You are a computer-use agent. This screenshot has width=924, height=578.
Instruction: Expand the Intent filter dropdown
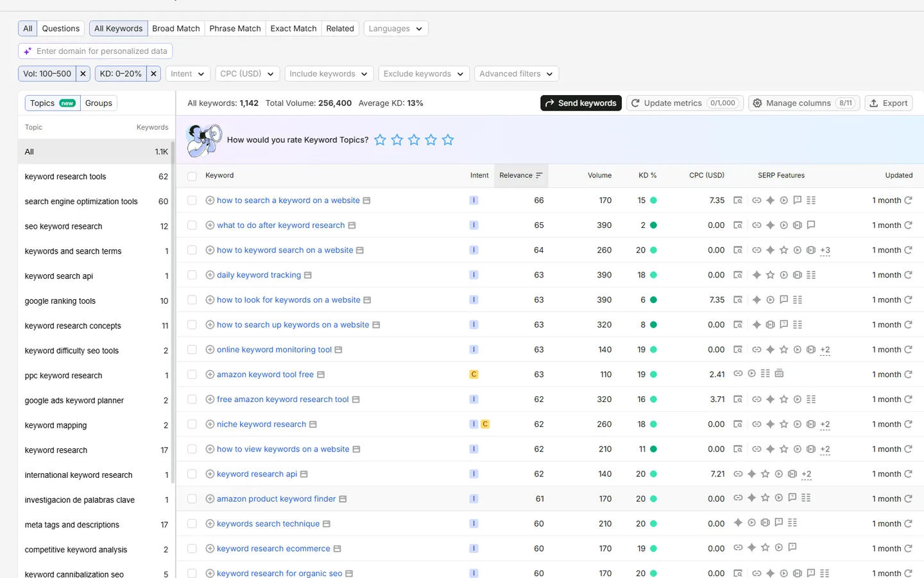pos(188,74)
